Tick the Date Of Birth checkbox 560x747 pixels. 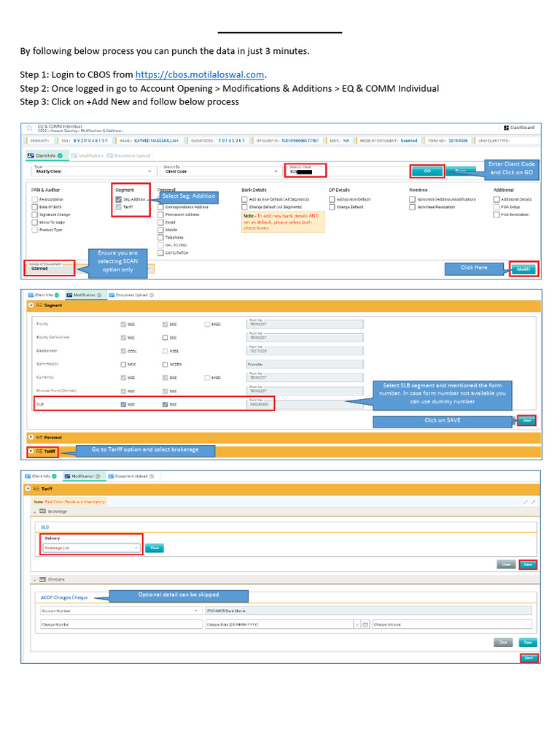click(x=35, y=207)
